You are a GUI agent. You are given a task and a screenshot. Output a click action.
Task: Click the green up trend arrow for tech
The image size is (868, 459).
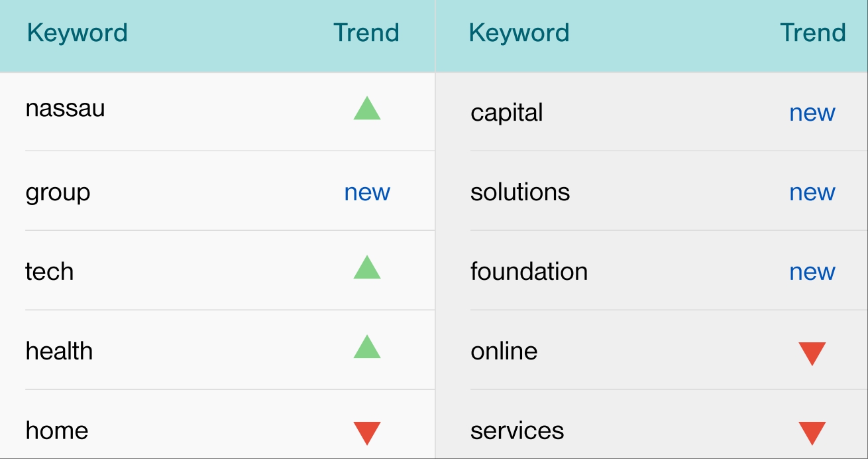point(367,268)
